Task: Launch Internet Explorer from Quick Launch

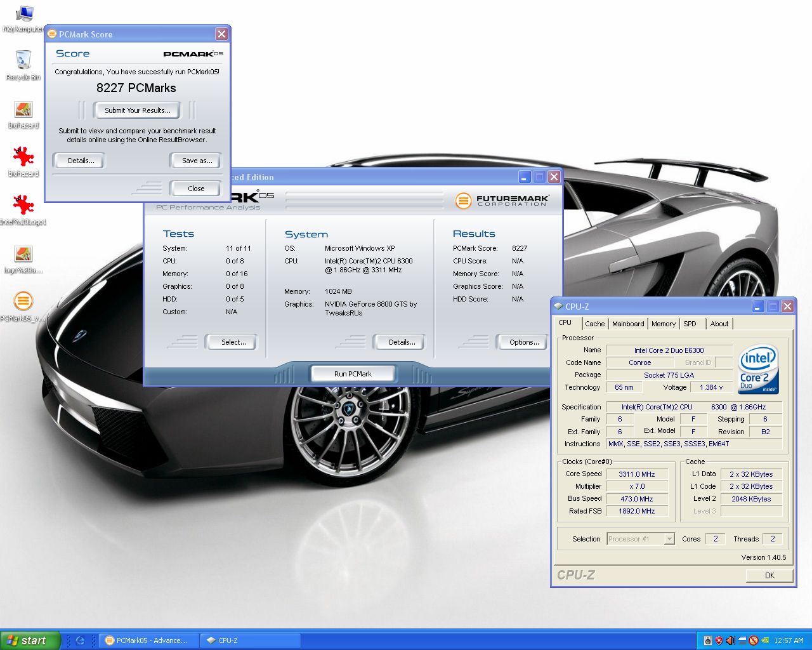Action: tap(80, 640)
